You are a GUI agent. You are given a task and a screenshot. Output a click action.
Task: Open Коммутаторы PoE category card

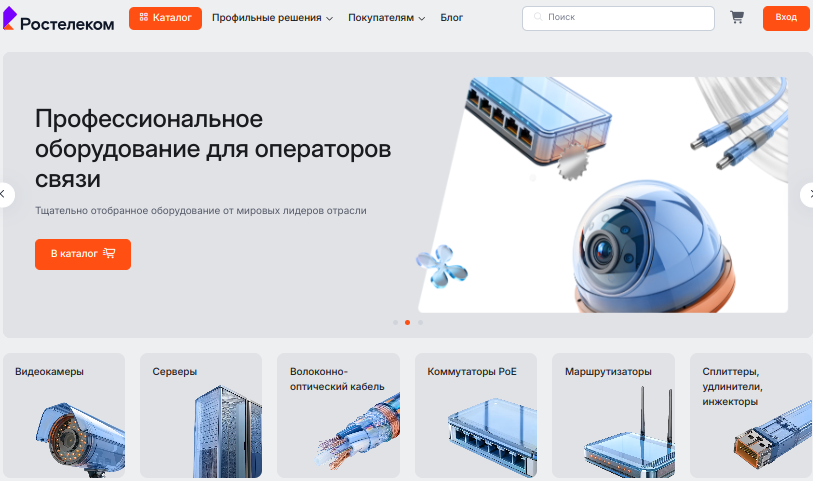pyautogui.click(x=476, y=415)
